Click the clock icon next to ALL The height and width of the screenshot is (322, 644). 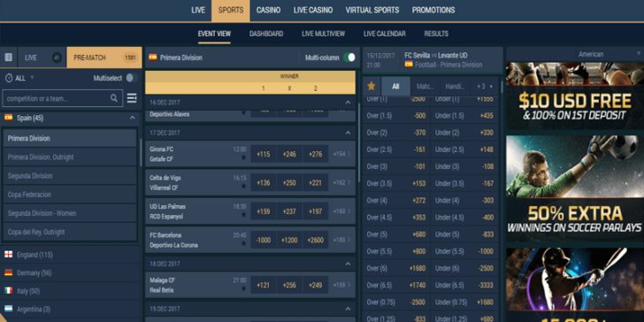(9, 78)
